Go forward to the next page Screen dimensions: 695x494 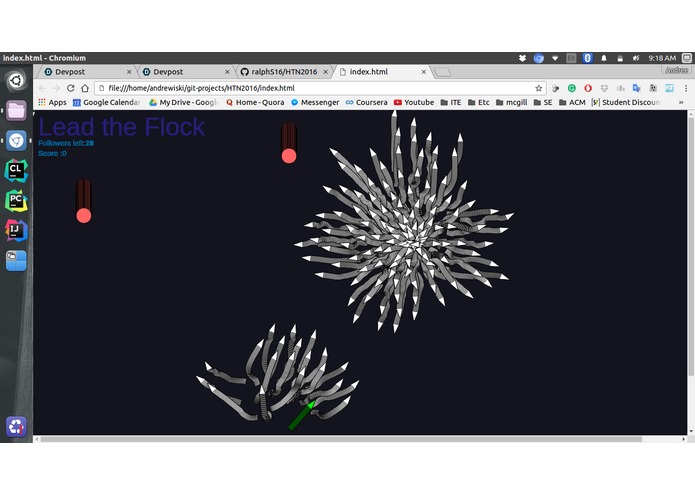pyautogui.click(x=56, y=88)
